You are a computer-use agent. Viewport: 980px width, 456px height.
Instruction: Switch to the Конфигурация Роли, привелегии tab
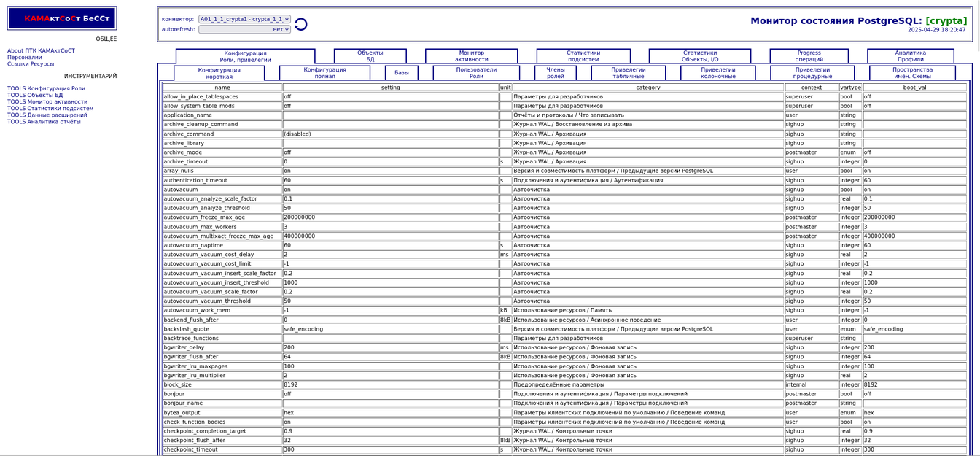click(245, 56)
